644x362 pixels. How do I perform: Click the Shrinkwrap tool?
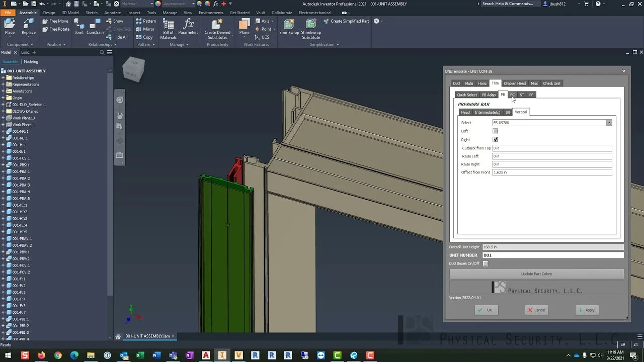pyautogui.click(x=289, y=27)
